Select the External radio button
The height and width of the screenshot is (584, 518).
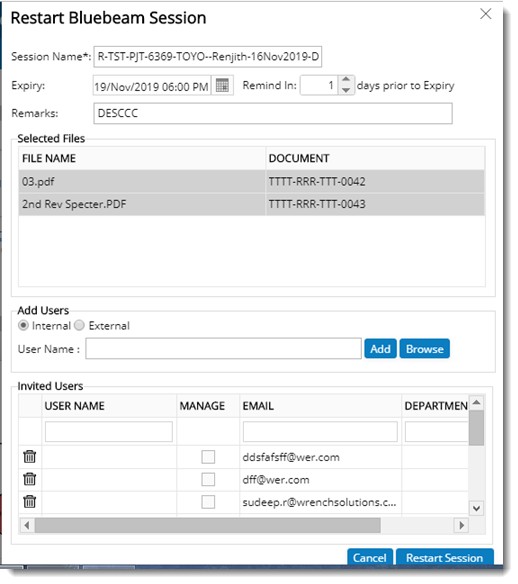tap(79, 325)
